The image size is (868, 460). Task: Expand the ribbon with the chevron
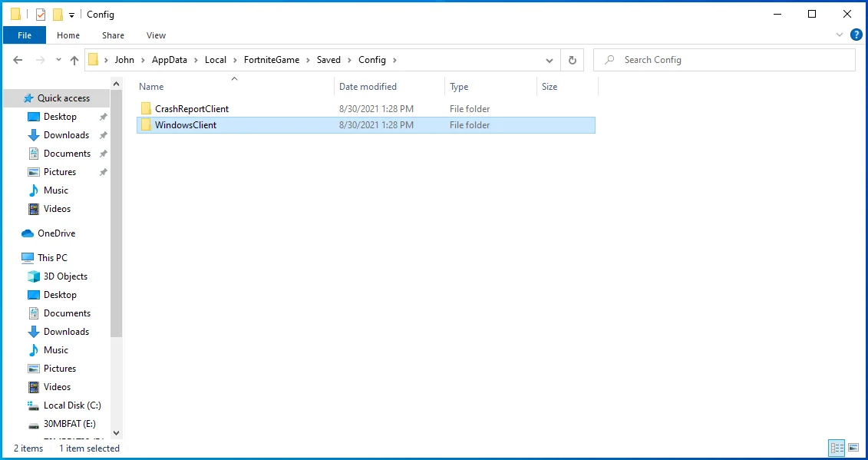pos(839,35)
